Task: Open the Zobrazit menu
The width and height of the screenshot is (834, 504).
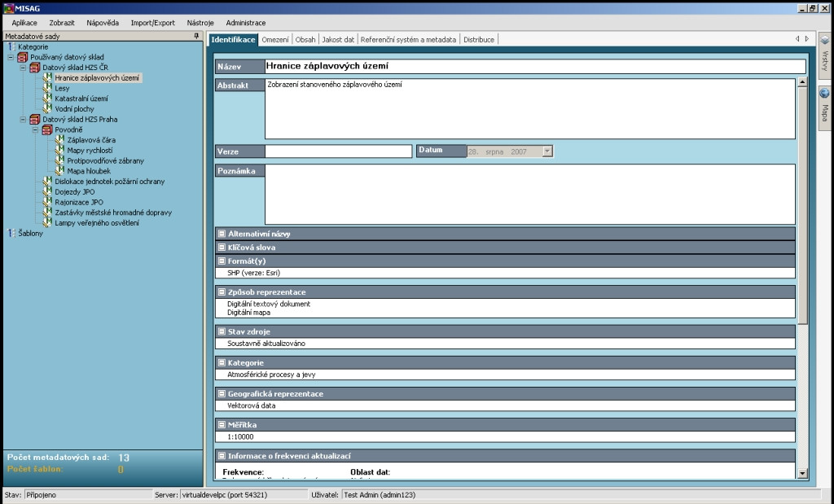Action: 62,23
